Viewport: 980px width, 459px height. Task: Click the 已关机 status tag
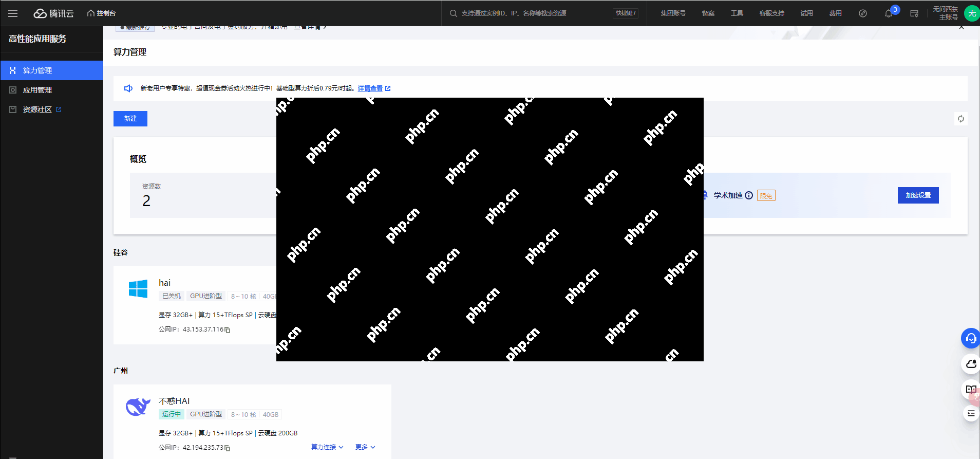(x=172, y=296)
